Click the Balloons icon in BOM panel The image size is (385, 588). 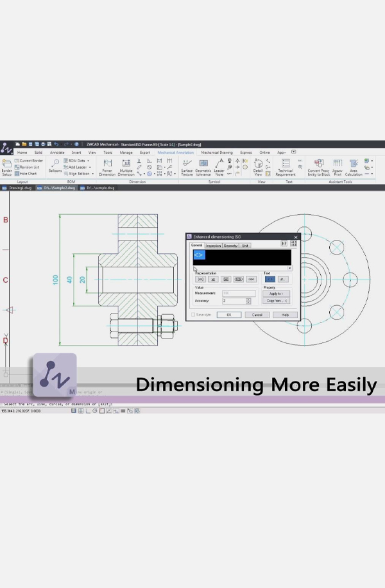pyautogui.click(x=55, y=165)
